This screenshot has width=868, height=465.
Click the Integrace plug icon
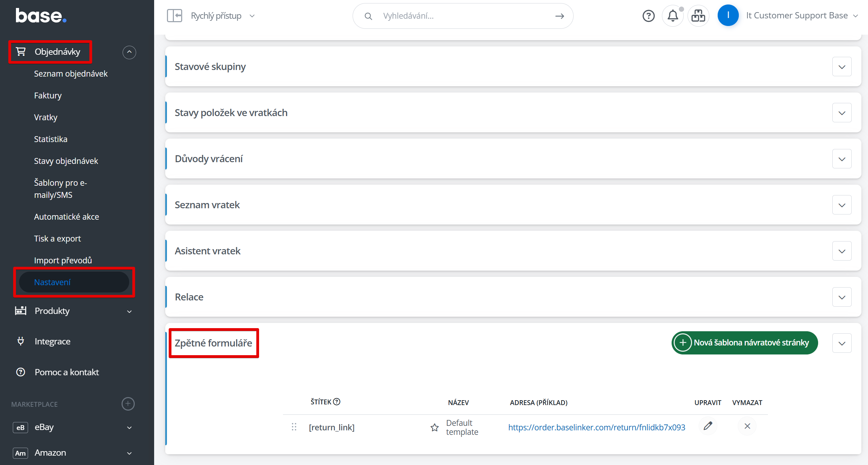[x=21, y=341]
